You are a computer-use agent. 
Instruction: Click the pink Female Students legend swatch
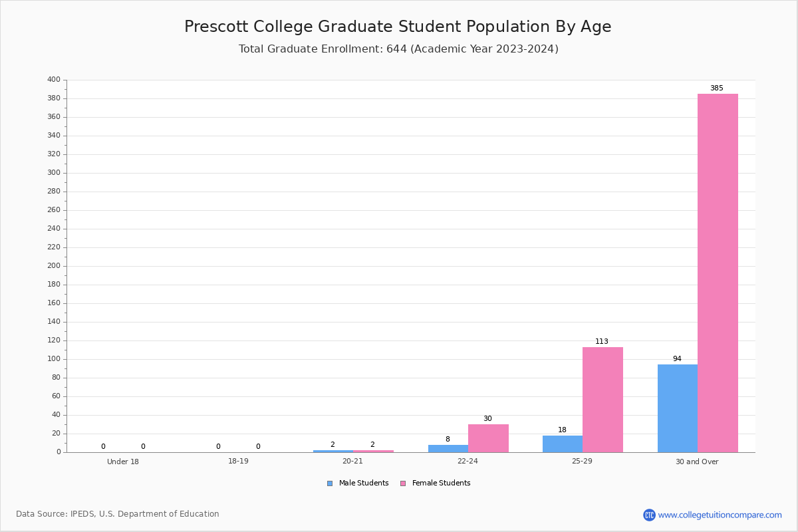[x=403, y=483]
